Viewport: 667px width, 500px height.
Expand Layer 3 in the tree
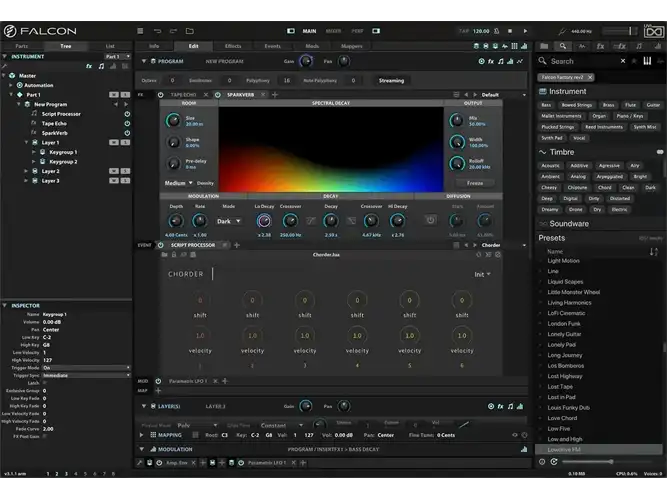(27, 181)
